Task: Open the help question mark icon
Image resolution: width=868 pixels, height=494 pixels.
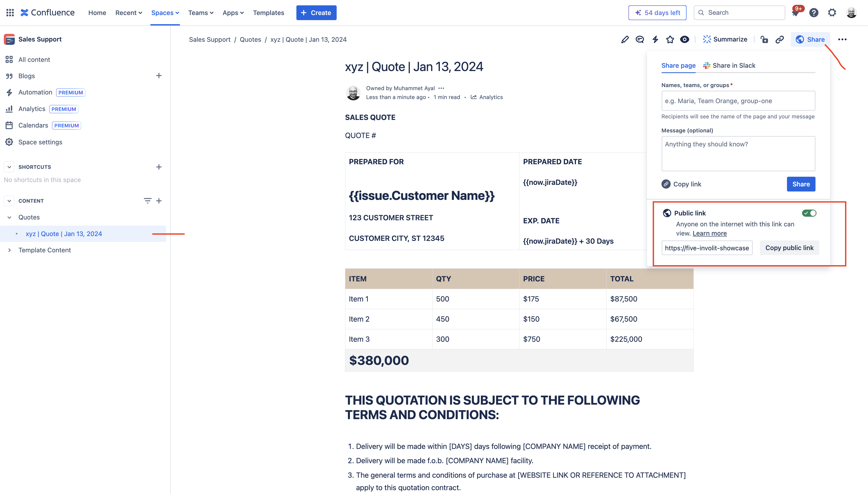Action: click(x=814, y=13)
